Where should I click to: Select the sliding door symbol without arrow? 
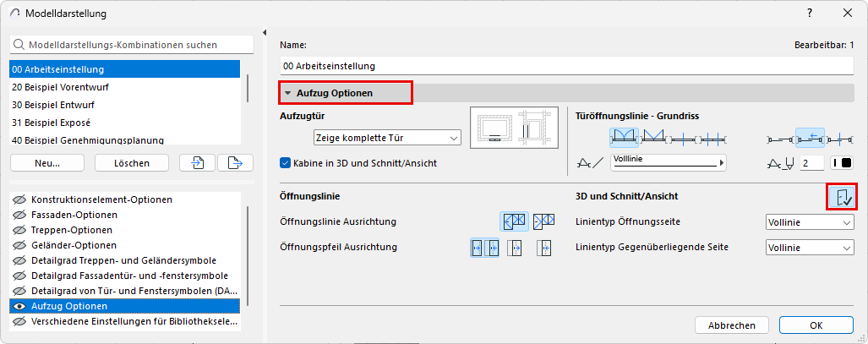point(781,138)
